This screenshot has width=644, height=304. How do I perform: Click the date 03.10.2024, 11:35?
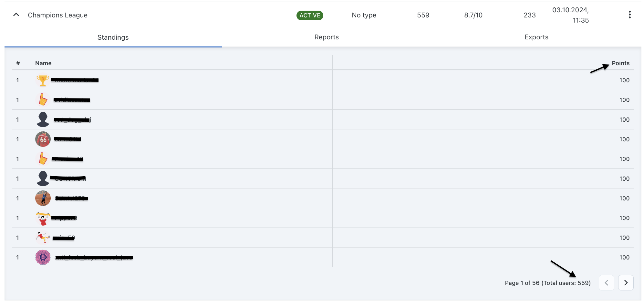tap(571, 15)
